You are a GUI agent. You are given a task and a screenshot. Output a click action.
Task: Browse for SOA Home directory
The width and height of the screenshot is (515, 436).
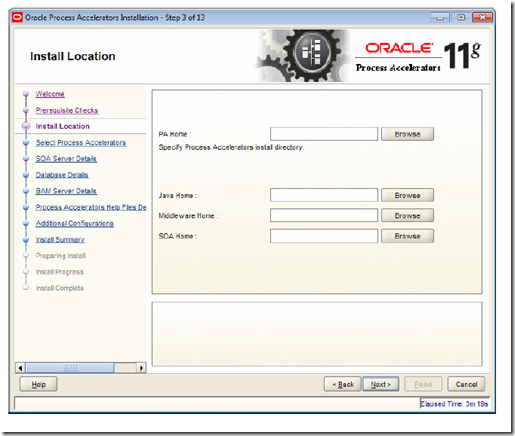[407, 236]
